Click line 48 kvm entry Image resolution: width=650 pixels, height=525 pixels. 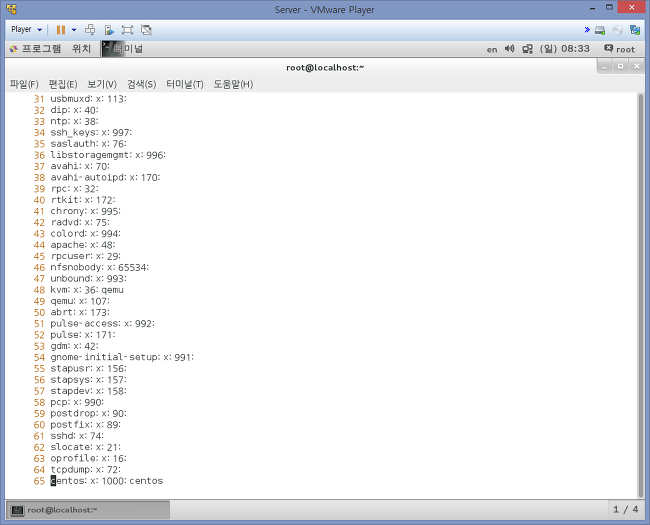point(87,289)
